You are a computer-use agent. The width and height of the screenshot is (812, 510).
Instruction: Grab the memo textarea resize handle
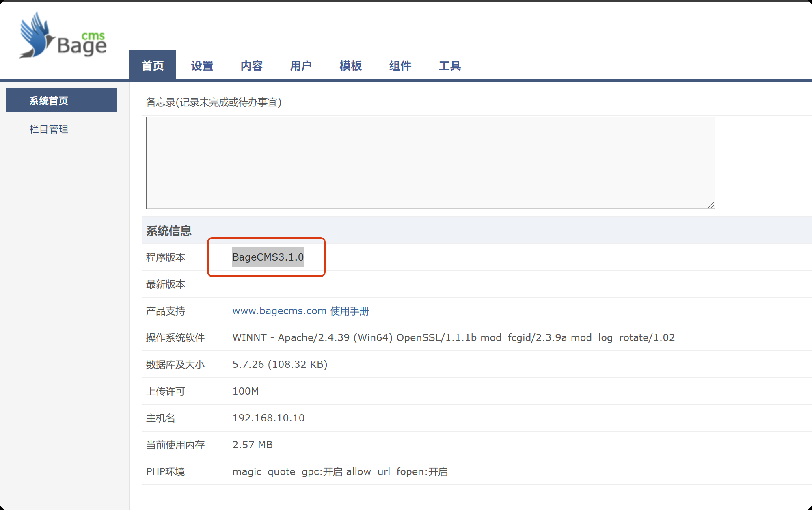tap(711, 205)
